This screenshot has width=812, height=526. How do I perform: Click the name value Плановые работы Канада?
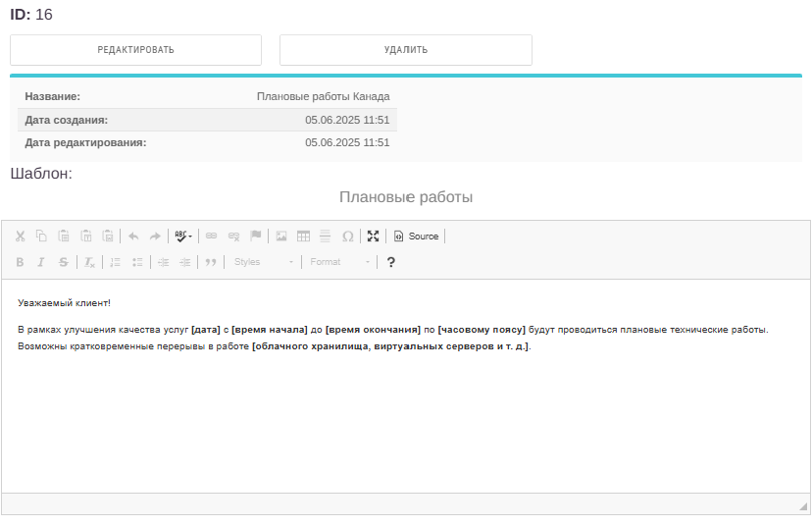(324, 96)
